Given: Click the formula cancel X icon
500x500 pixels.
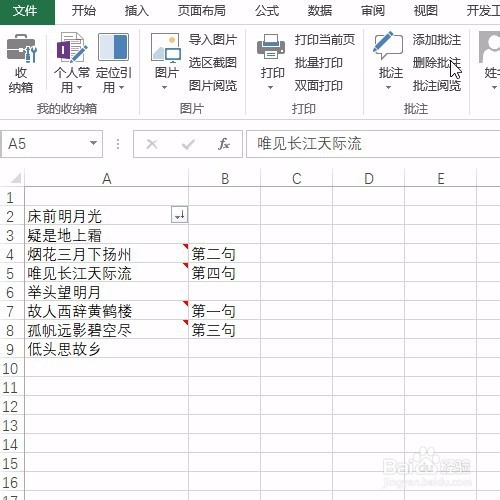Looking at the screenshot, I should (x=152, y=144).
